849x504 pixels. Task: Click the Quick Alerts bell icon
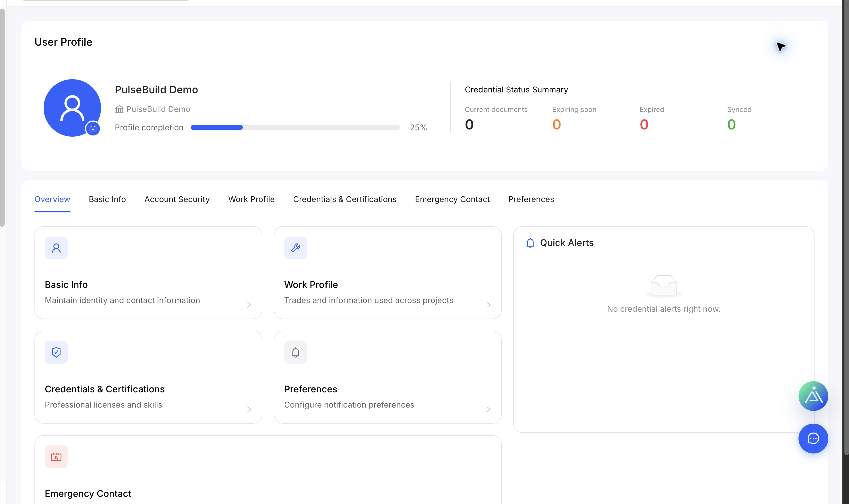coord(530,243)
